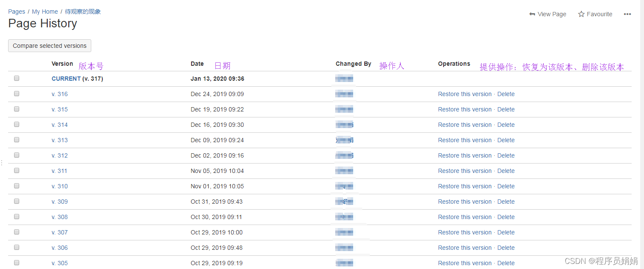Delete version v. 312
This screenshot has width=644, height=269.
click(506, 155)
